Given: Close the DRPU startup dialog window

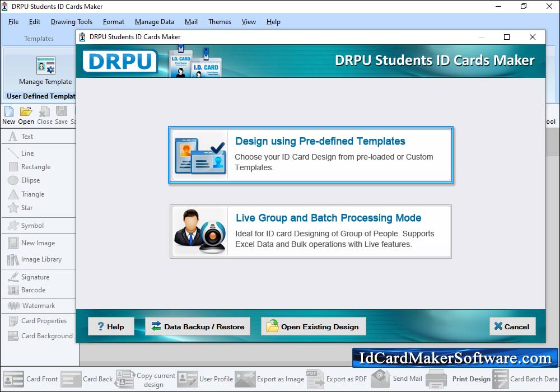Looking at the screenshot, I should (533, 37).
